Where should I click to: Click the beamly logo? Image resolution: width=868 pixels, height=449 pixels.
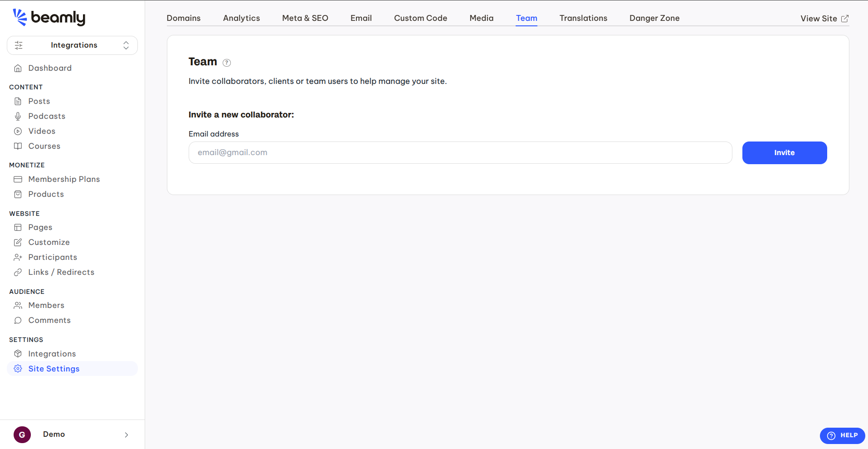[49, 17]
